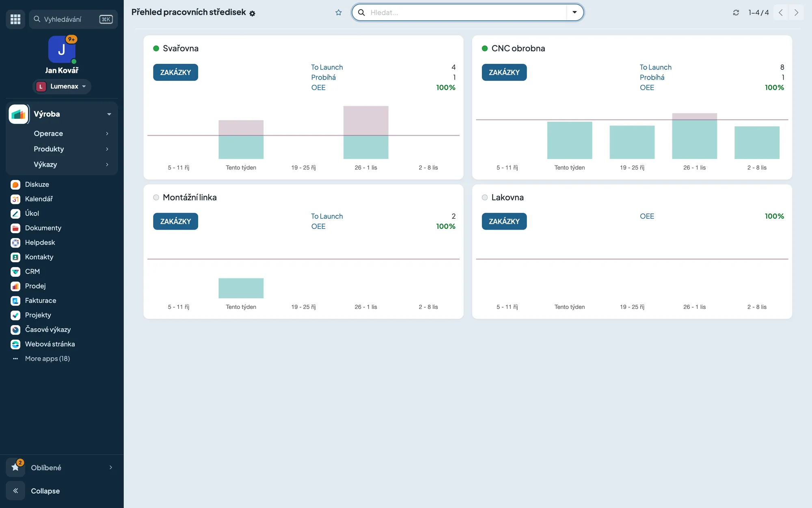Toggle the status dot of Montážní linka
Viewport: 812px width, 508px height.
156,198
